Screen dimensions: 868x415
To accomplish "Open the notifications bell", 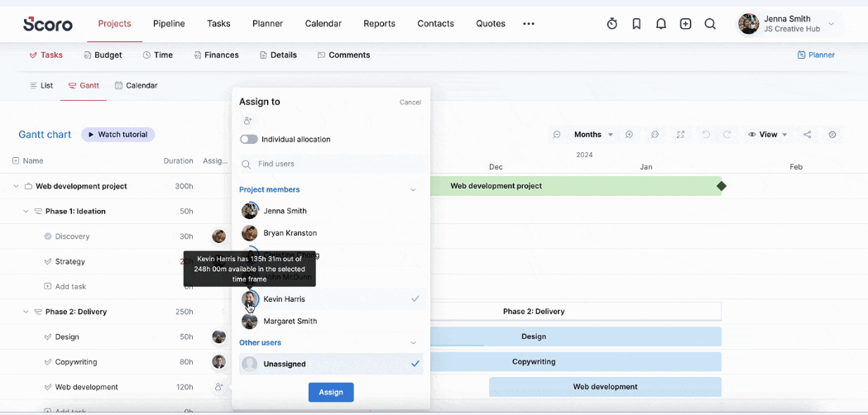I will [661, 24].
